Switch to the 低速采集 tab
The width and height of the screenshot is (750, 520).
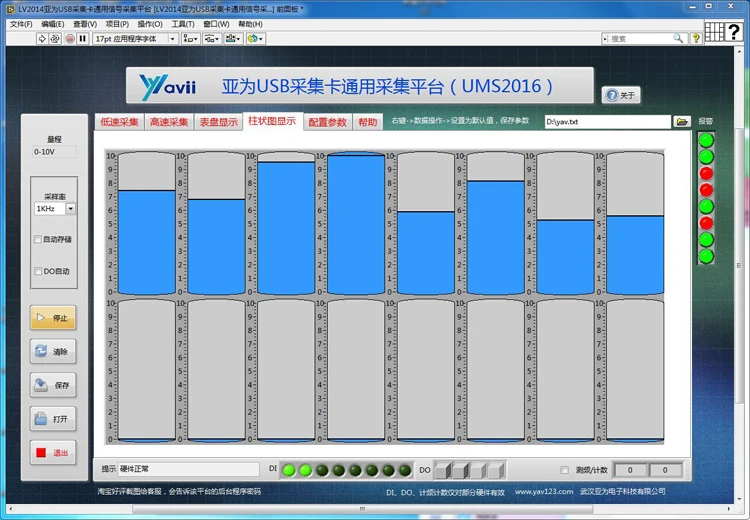[119, 122]
